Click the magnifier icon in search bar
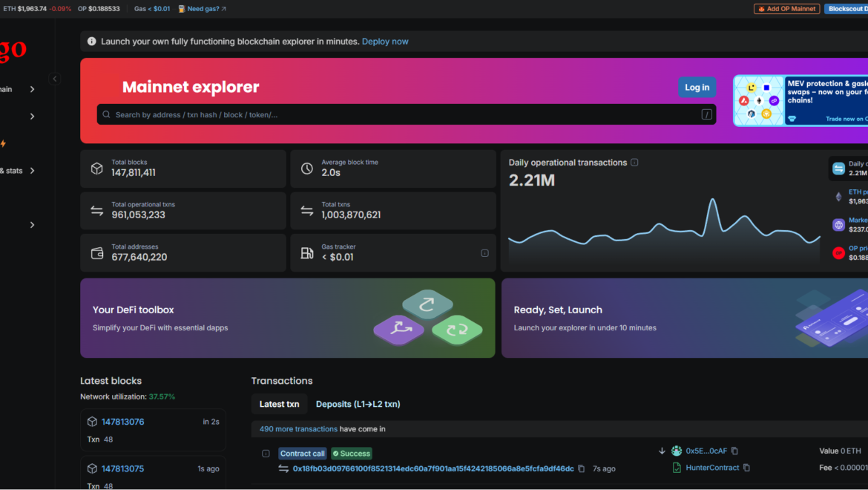 106,114
